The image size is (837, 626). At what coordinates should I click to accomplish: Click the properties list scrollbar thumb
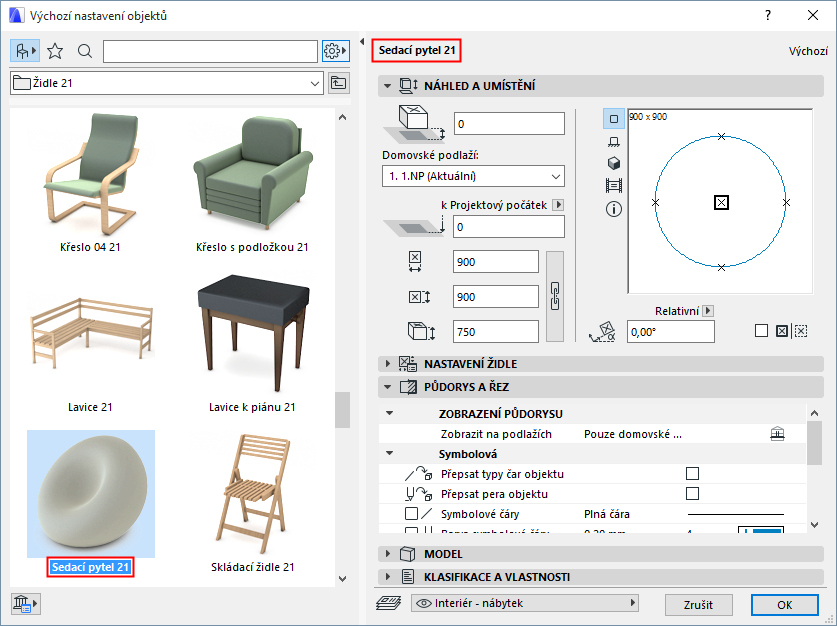point(814,443)
